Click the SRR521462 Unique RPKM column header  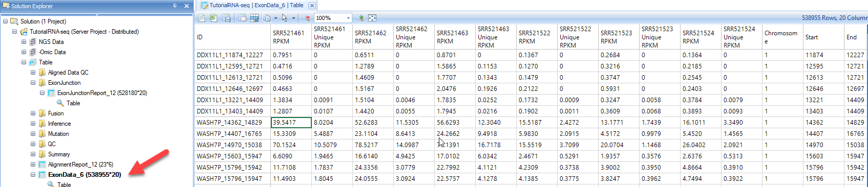click(414, 37)
